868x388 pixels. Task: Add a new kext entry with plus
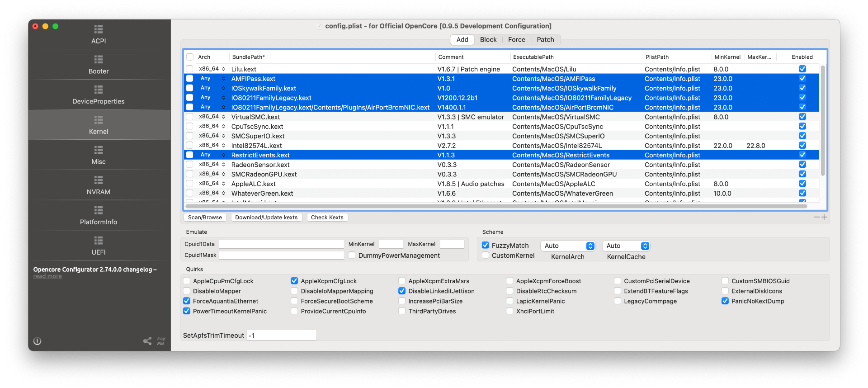[824, 217]
